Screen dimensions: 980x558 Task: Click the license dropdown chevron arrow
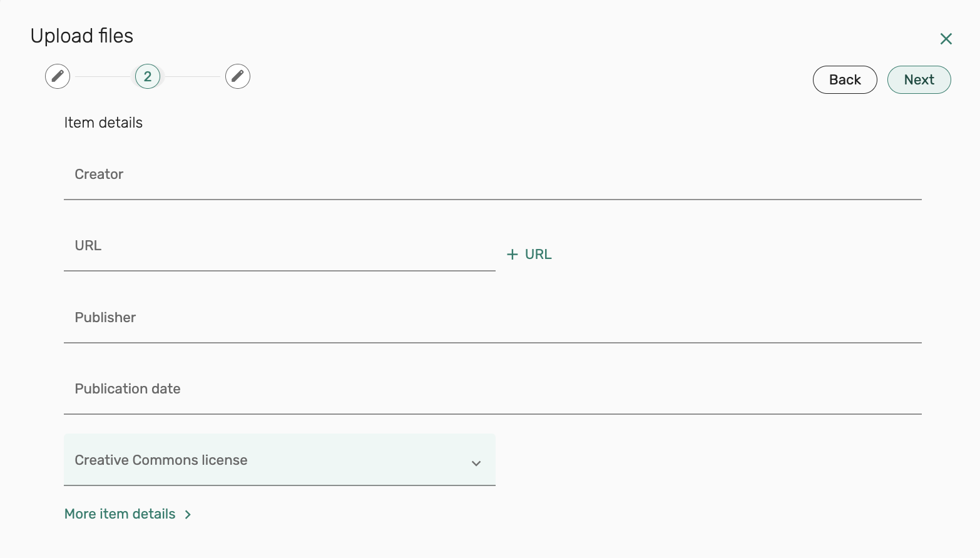coord(476,464)
